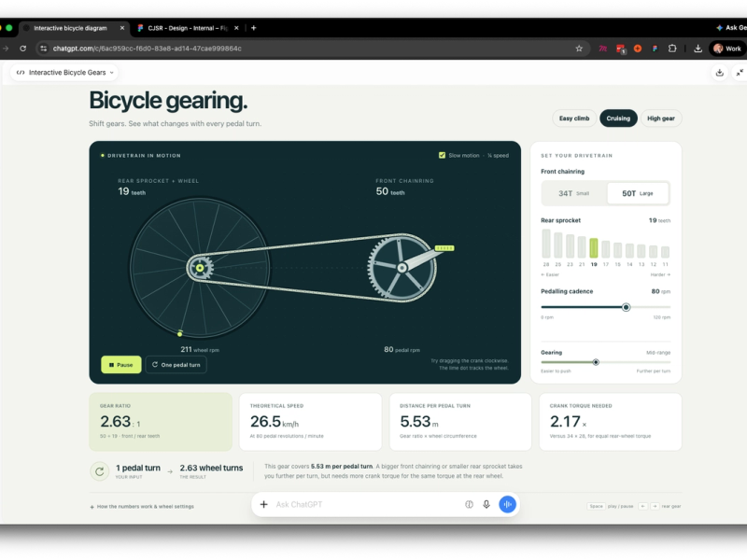Start voice mode with the blue button
747x560 pixels.
pyautogui.click(x=507, y=504)
